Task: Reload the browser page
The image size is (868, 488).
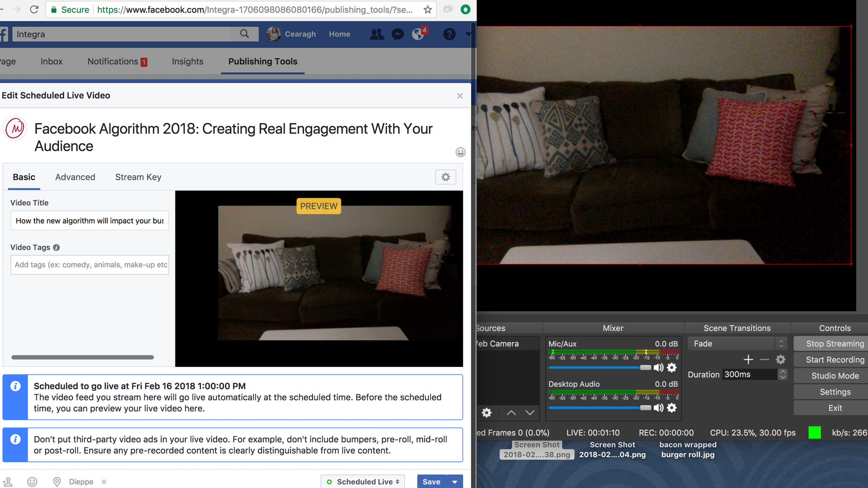Action: [34, 9]
